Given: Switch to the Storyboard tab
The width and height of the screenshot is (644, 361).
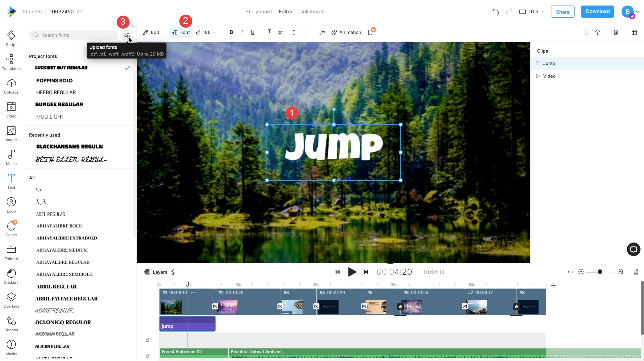Looking at the screenshot, I should (x=258, y=12).
